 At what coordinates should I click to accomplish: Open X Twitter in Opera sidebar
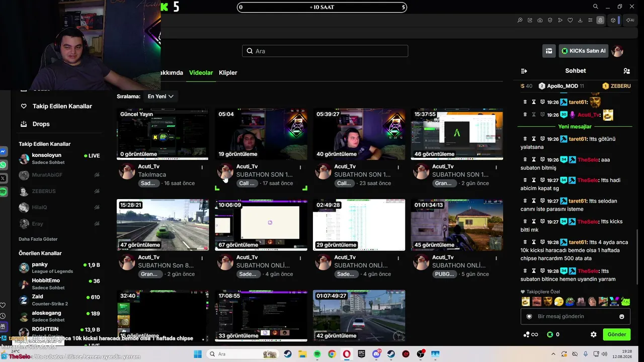coord(3,178)
